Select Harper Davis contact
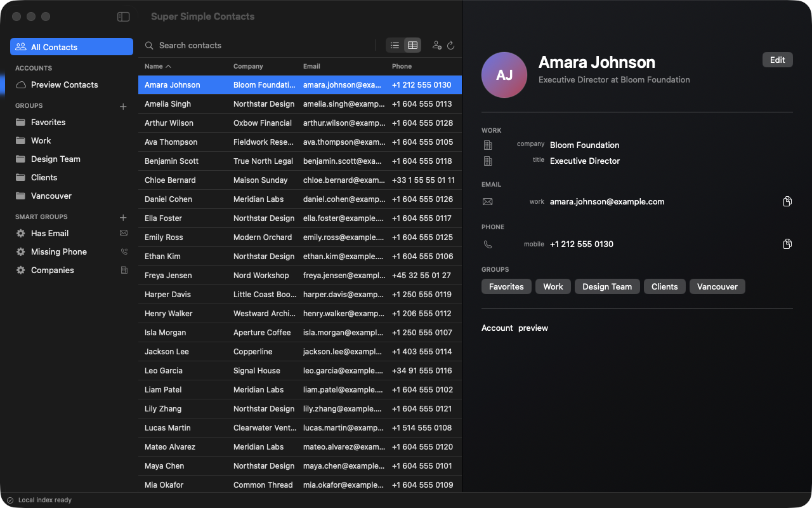Screen dimensions: 812x508 (x=300, y=295)
